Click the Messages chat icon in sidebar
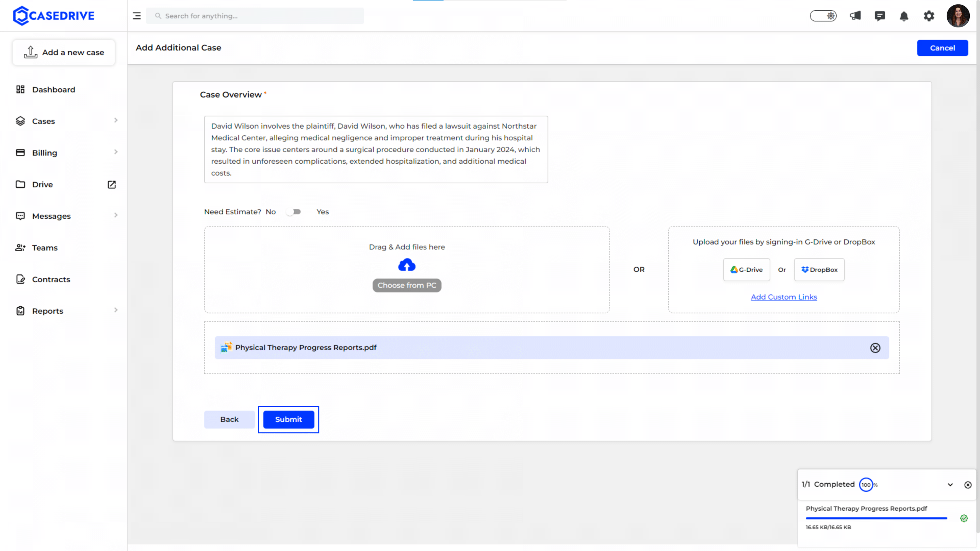Image resolution: width=980 pixels, height=551 pixels. [x=20, y=216]
